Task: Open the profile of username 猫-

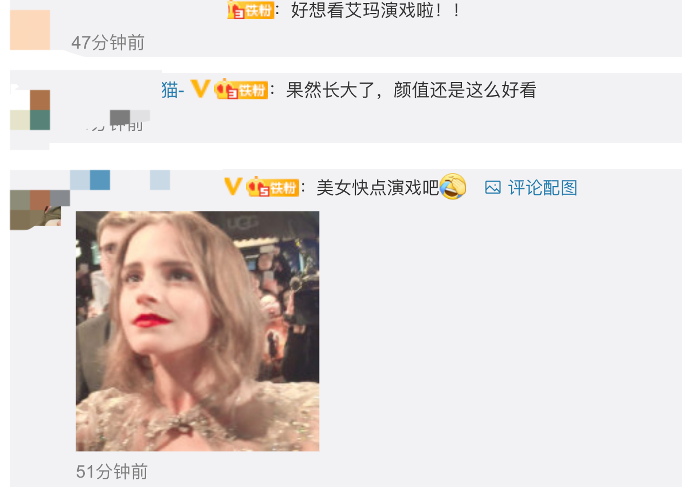Action: (x=173, y=90)
